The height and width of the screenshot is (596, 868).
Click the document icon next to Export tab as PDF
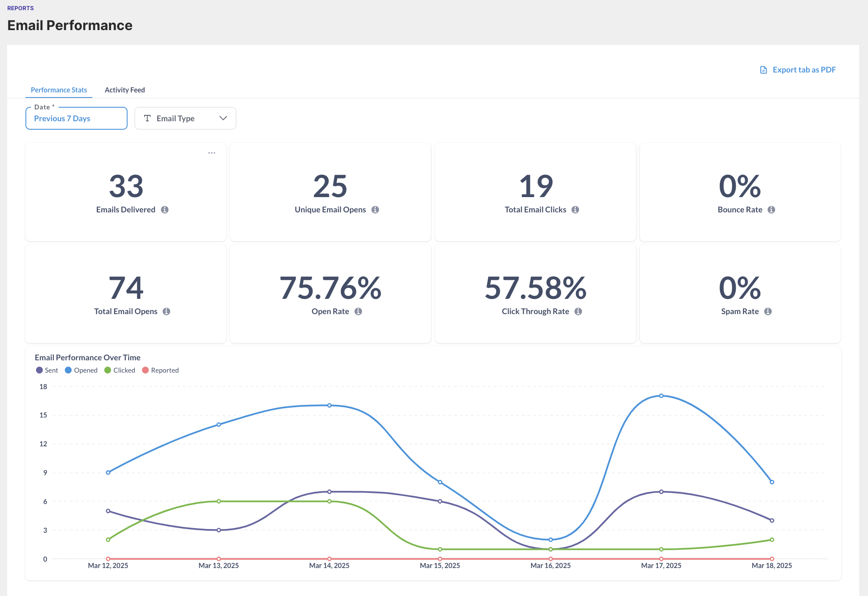[x=762, y=70]
